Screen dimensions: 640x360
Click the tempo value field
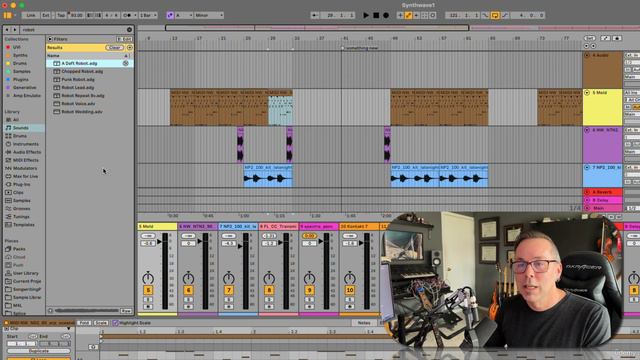click(x=76, y=16)
